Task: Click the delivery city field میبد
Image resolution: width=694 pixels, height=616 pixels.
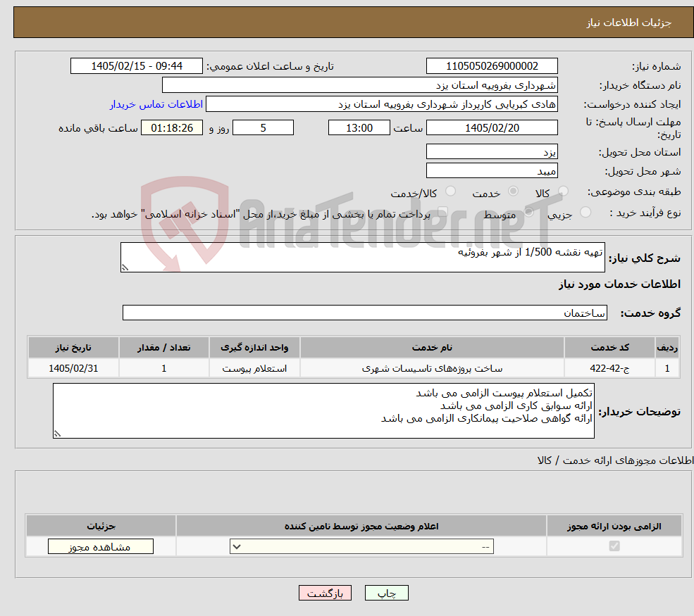Action: click(x=492, y=170)
